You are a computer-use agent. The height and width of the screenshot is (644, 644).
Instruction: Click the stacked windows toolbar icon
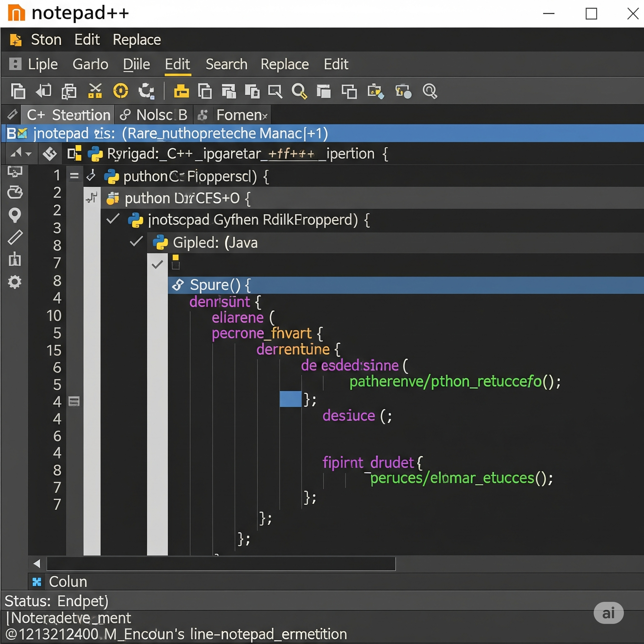[229, 91]
